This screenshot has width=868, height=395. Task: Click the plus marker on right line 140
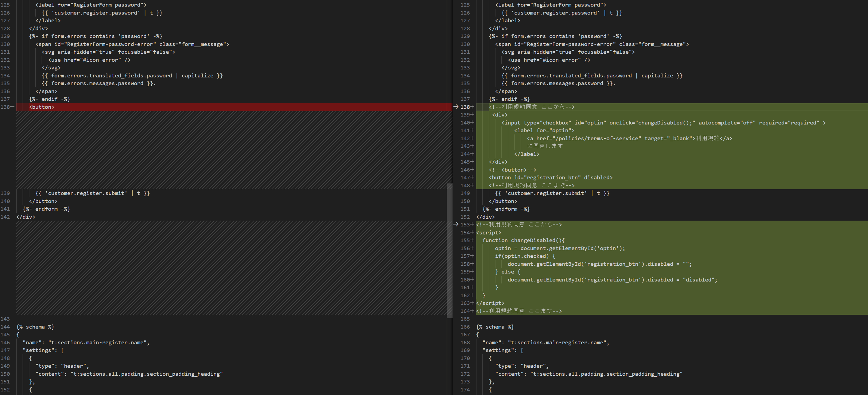[x=472, y=122]
